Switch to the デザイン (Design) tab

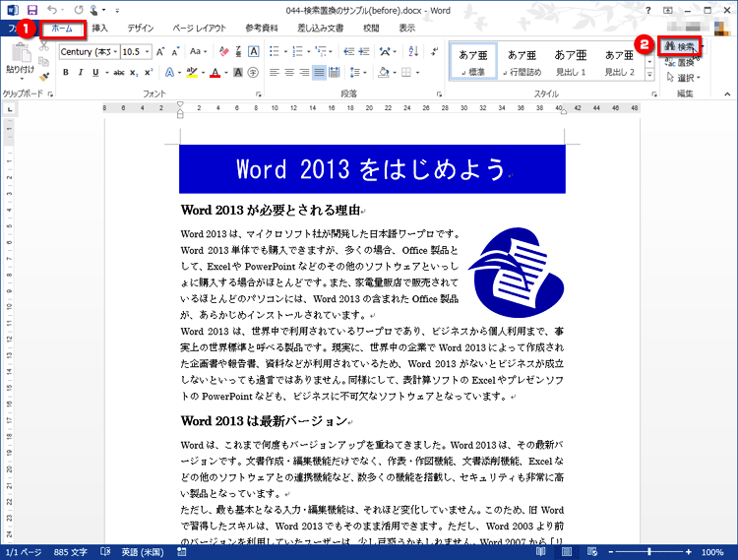click(141, 29)
